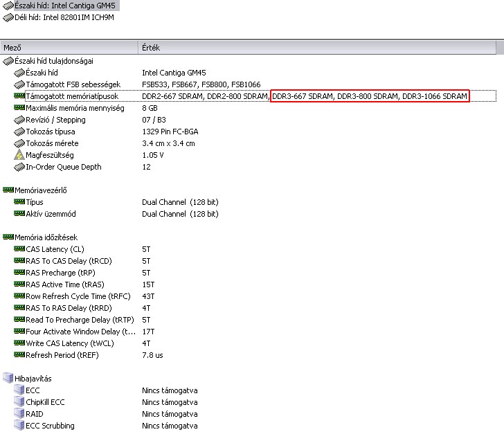Click memory icon beside CAS Latency (CL)
The width and height of the screenshot is (504, 434).
tap(19, 248)
